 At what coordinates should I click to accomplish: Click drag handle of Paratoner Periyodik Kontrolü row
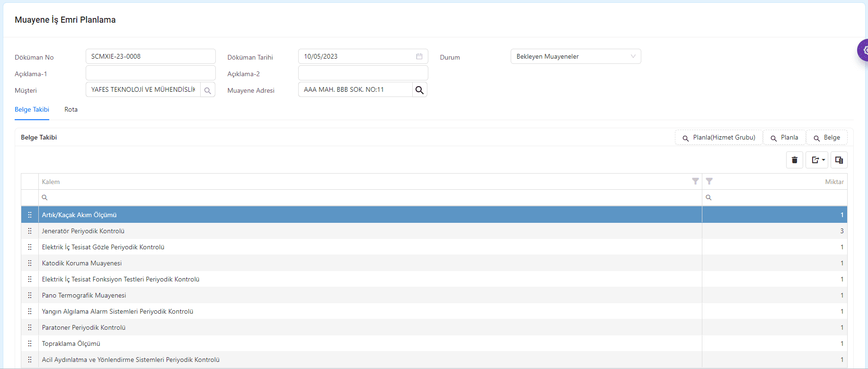30,327
